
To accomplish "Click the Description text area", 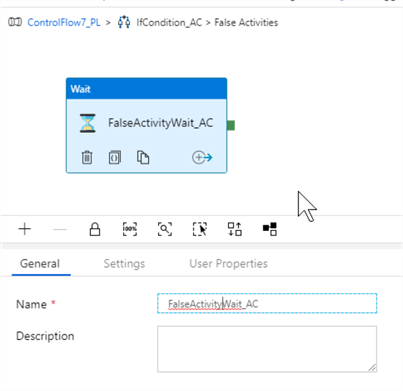I will [x=267, y=349].
